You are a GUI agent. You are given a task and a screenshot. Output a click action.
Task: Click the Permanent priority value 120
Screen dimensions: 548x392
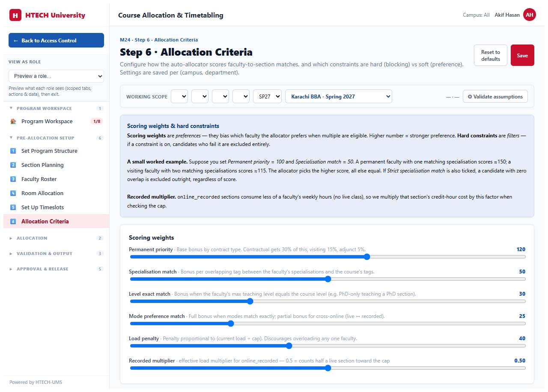pos(521,249)
